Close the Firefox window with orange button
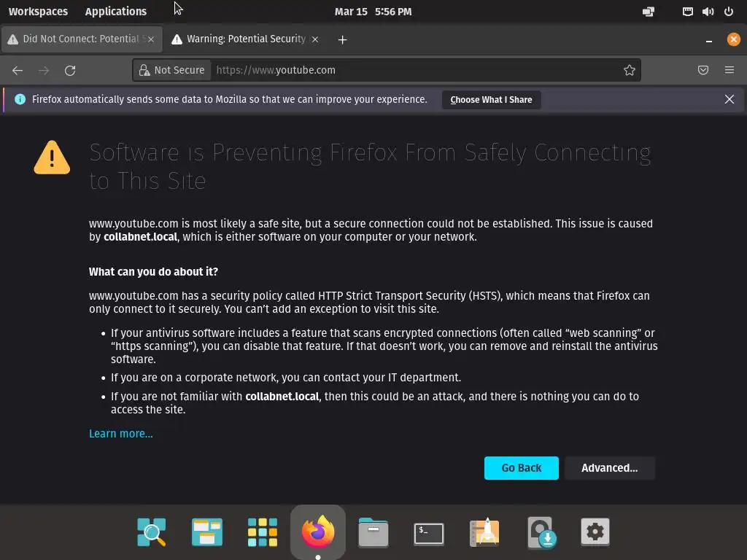 tap(734, 39)
